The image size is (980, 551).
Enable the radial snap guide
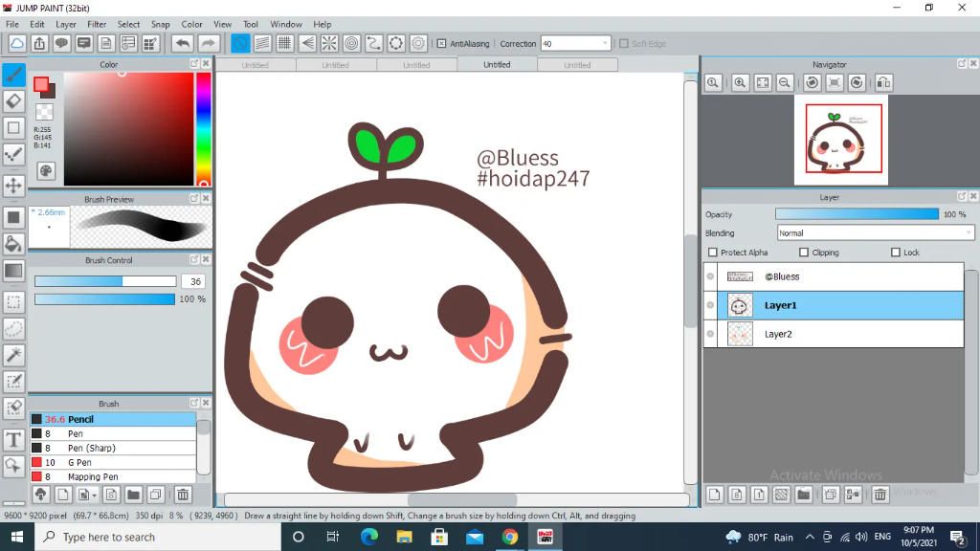[329, 43]
